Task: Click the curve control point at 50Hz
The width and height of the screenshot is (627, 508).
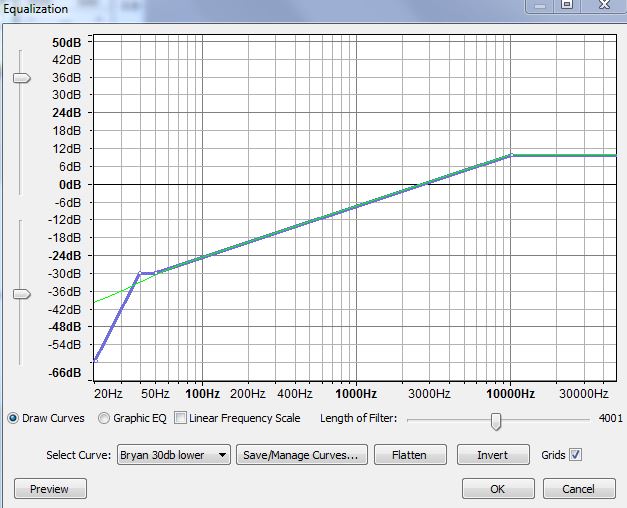Action: coord(155,274)
